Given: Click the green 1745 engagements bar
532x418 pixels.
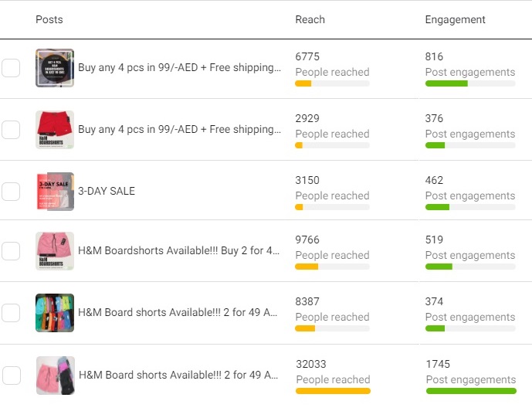Looking at the screenshot, I should 470,391.
